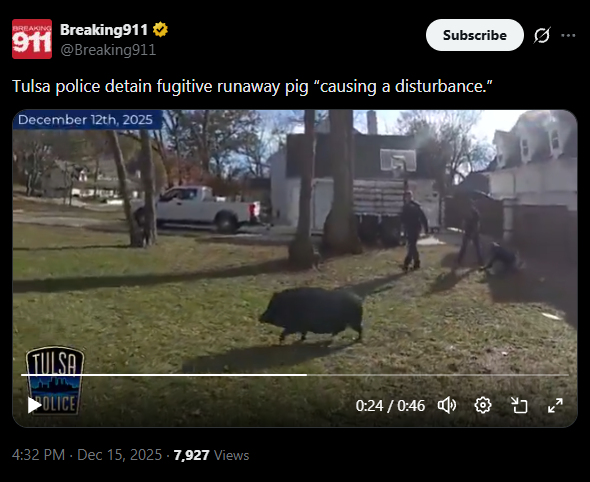The width and height of the screenshot is (590, 482).
Task: Open the Breaking911 profile avatar
Action: point(32,39)
